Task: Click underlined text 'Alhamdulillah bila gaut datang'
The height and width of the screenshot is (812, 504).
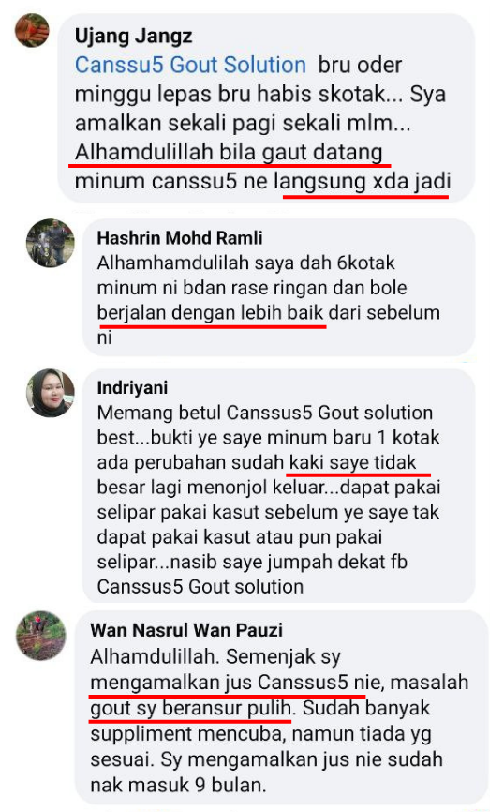Action: point(229,153)
